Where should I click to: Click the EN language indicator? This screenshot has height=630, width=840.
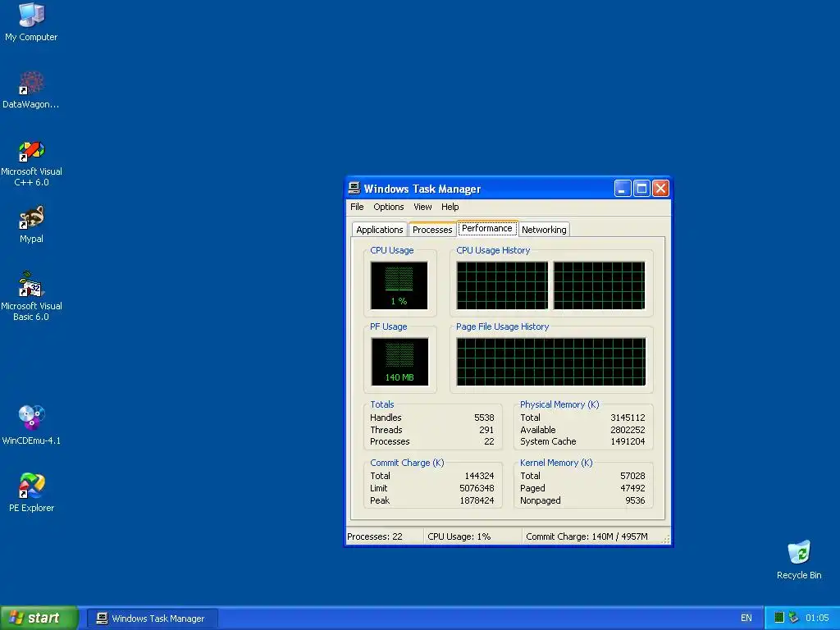[746, 618]
